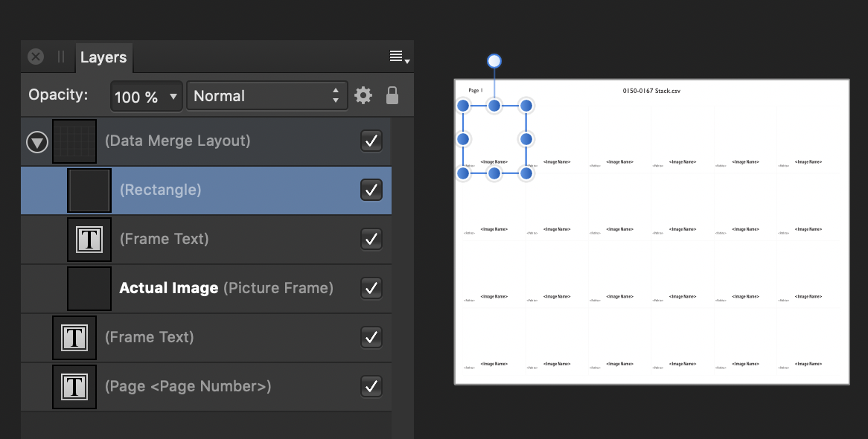
Task: Click the bottom-right selection resize handle
Action: coord(526,173)
